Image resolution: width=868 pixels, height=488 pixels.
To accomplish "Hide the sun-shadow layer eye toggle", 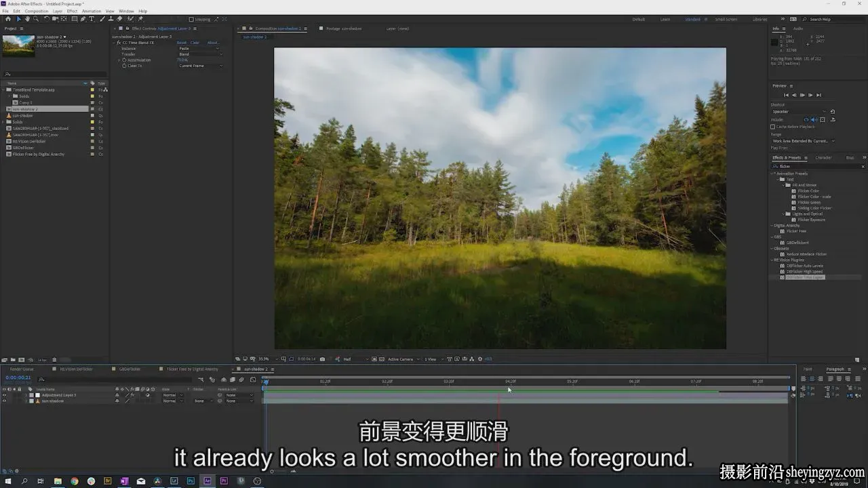I will [4, 401].
